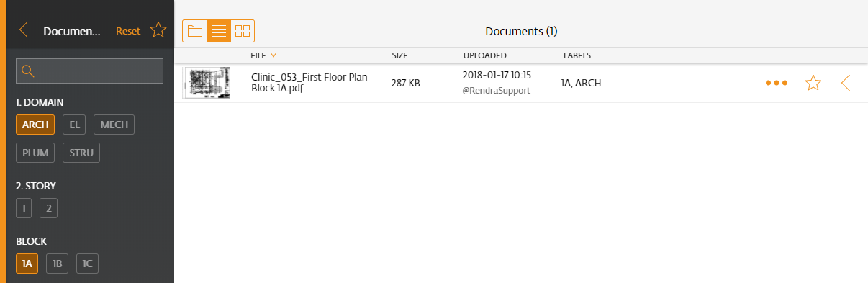
Task: Sort by FILE column arrow
Action: point(273,55)
